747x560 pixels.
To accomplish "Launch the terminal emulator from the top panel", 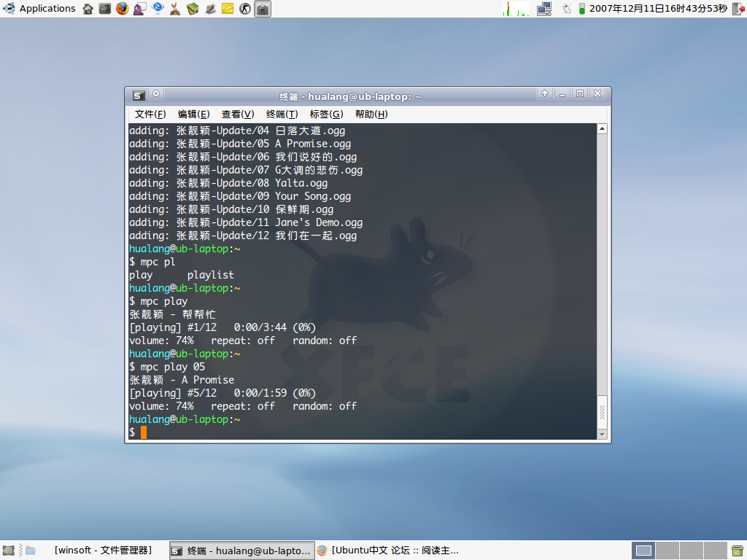I will click(105, 9).
